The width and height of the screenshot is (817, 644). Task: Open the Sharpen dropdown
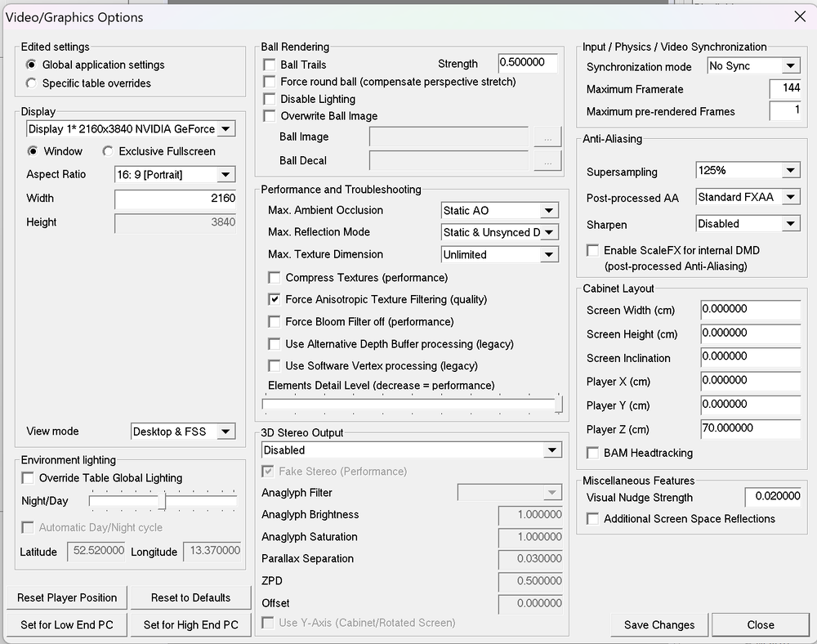tap(748, 224)
